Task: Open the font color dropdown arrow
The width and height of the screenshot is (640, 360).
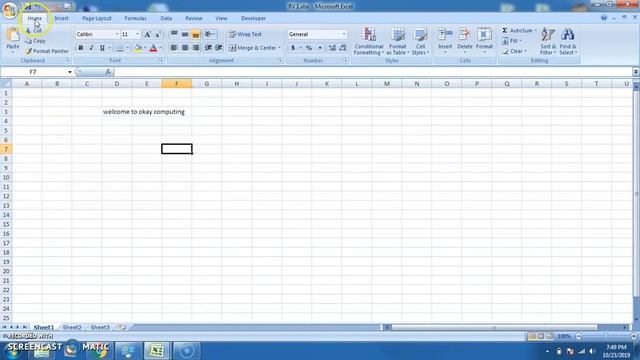Action: pyautogui.click(x=160, y=48)
